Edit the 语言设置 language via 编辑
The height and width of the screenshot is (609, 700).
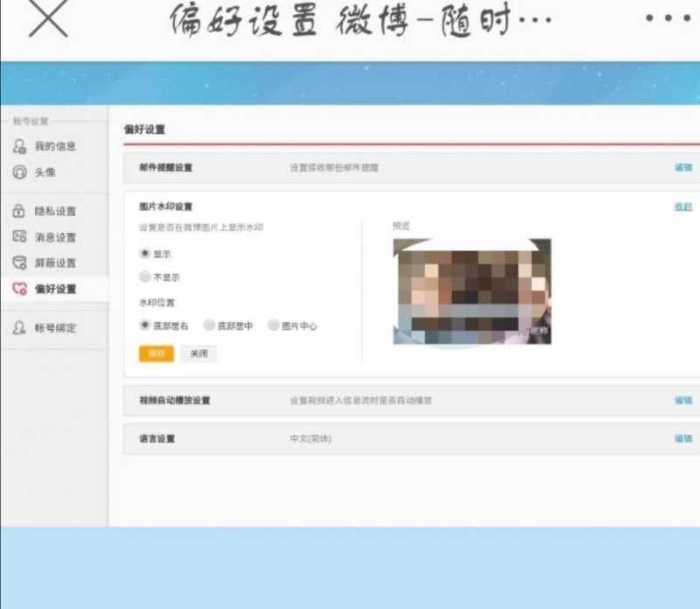683,437
